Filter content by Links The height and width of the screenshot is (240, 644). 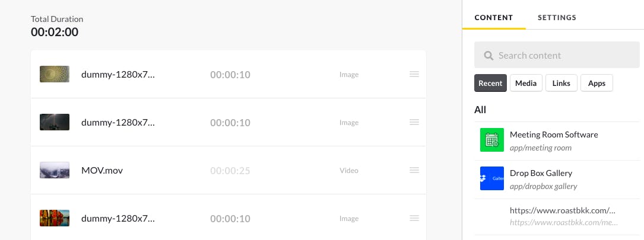point(561,84)
